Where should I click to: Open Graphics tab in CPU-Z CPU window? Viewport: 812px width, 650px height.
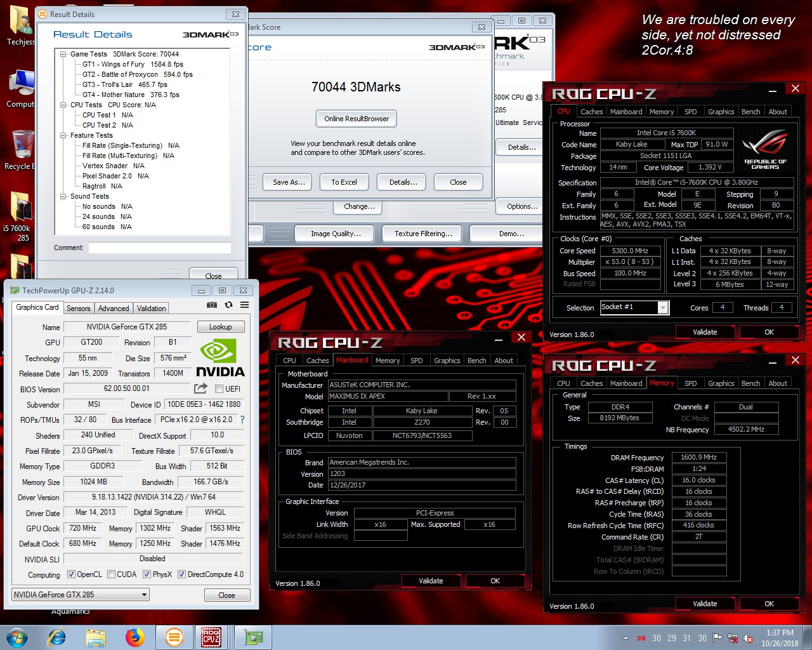pyautogui.click(x=721, y=112)
